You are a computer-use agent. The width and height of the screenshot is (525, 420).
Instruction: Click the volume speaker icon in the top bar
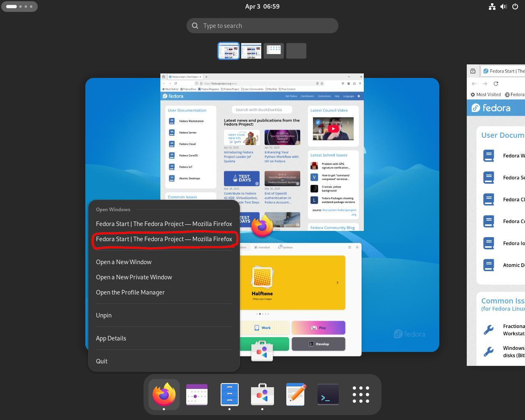point(504,7)
